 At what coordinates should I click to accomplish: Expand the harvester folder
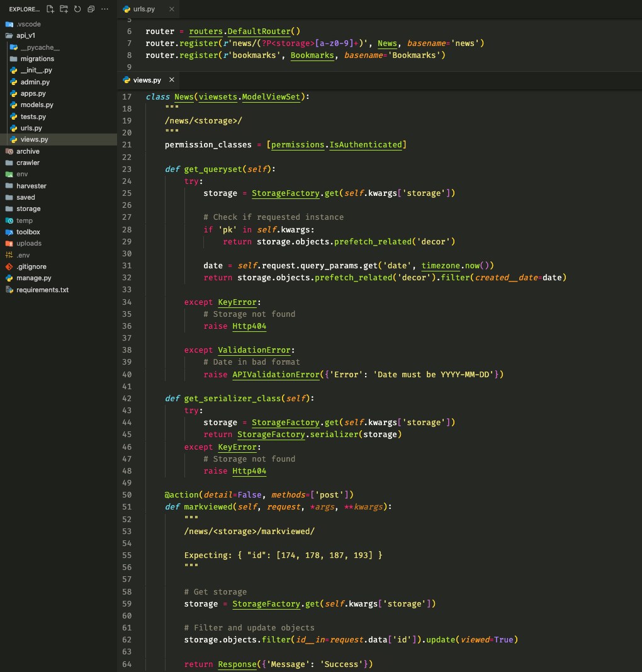pos(59,186)
